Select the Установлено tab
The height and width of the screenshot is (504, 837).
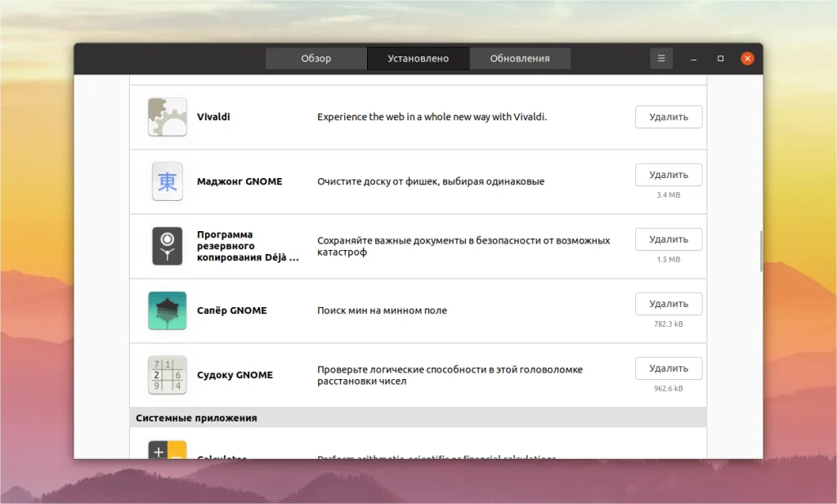click(x=418, y=58)
